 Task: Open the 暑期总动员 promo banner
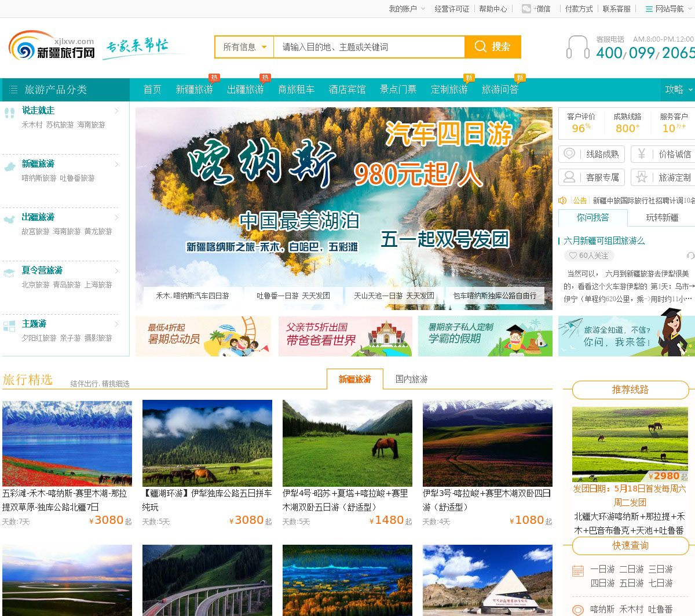[203, 336]
